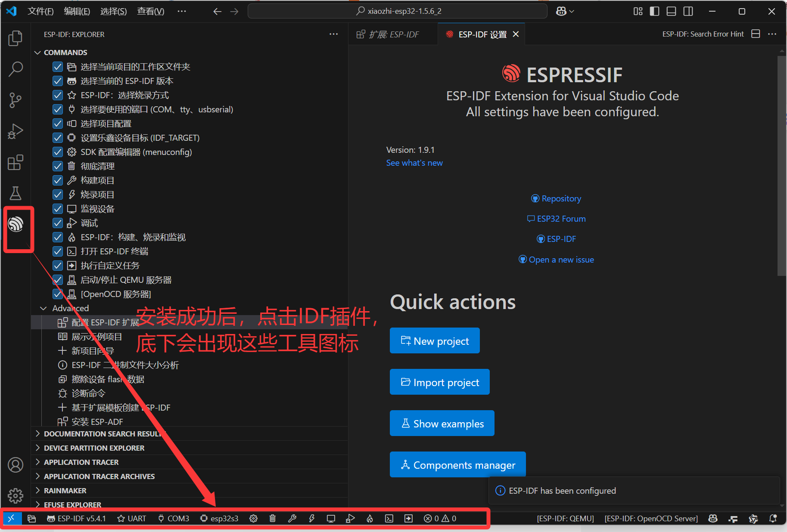787x532 pixels.
Task: Open the 选择(S) menu
Action: 114,11
